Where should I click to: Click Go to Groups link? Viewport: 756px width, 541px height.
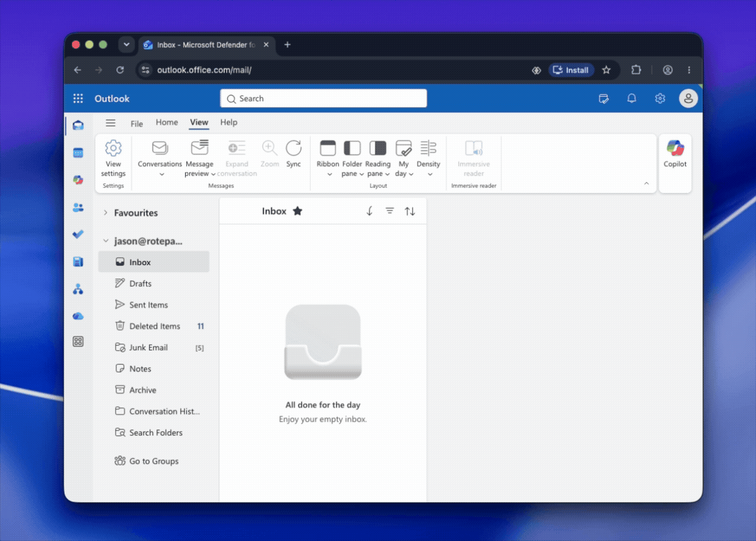(x=154, y=461)
